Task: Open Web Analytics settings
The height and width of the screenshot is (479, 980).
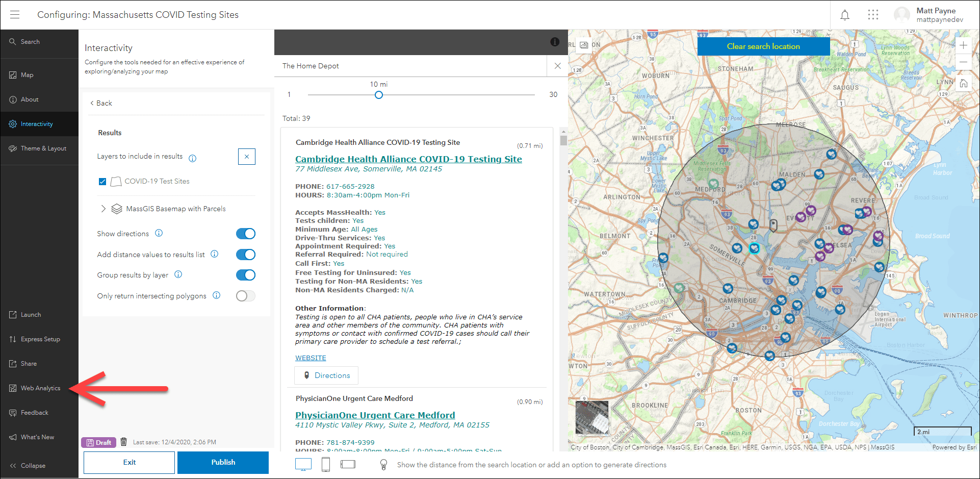Action: pos(39,388)
